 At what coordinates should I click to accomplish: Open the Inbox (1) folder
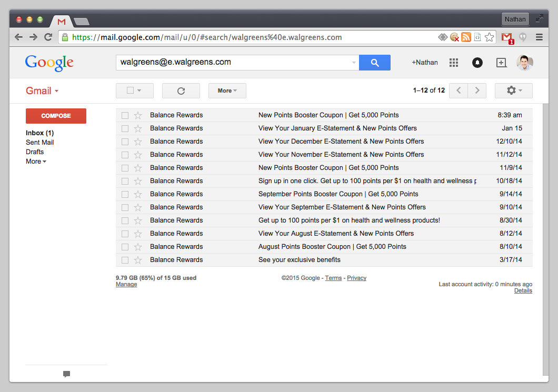(39, 133)
